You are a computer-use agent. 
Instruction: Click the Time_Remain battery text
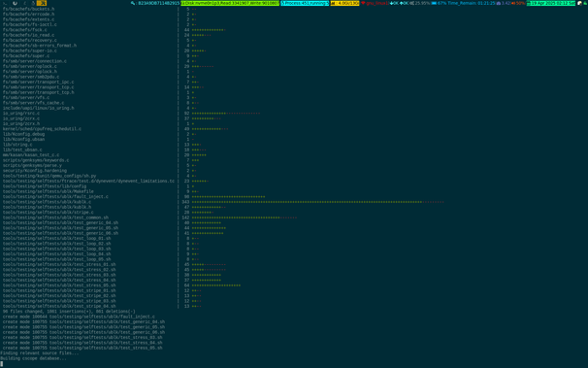(x=471, y=3)
